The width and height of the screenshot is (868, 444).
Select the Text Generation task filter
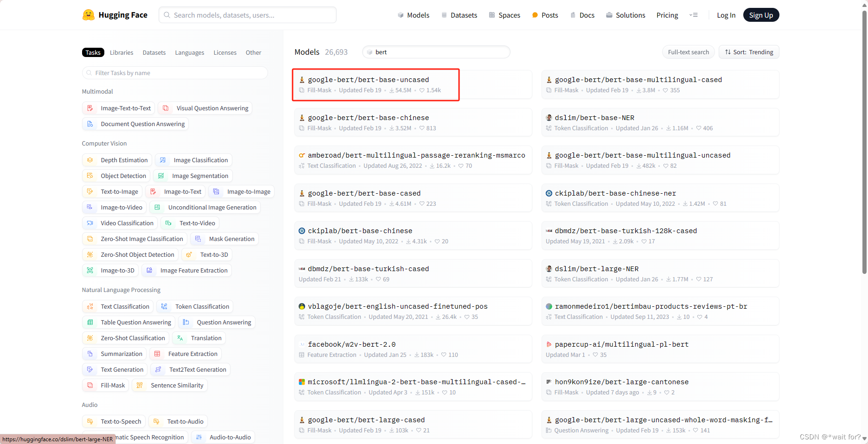[x=115, y=369]
